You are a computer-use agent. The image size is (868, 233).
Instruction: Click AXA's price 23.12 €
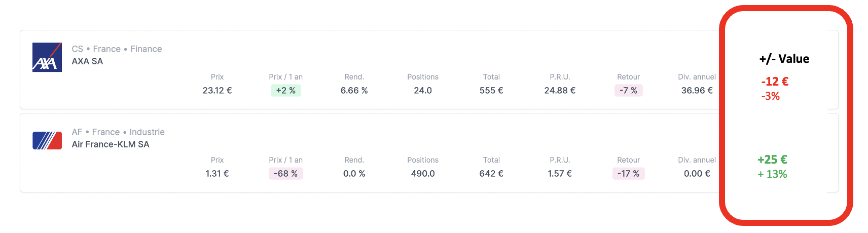click(x=217, y=91)
